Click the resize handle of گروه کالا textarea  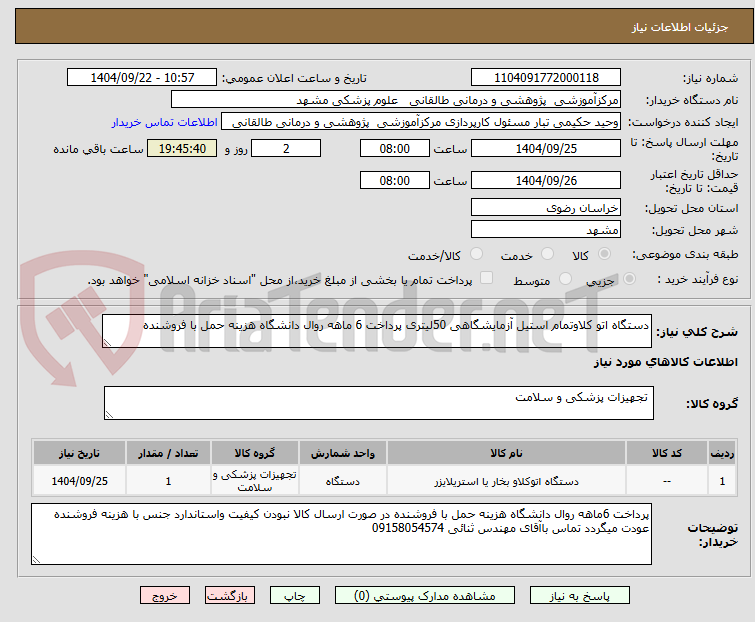(109, 415)
